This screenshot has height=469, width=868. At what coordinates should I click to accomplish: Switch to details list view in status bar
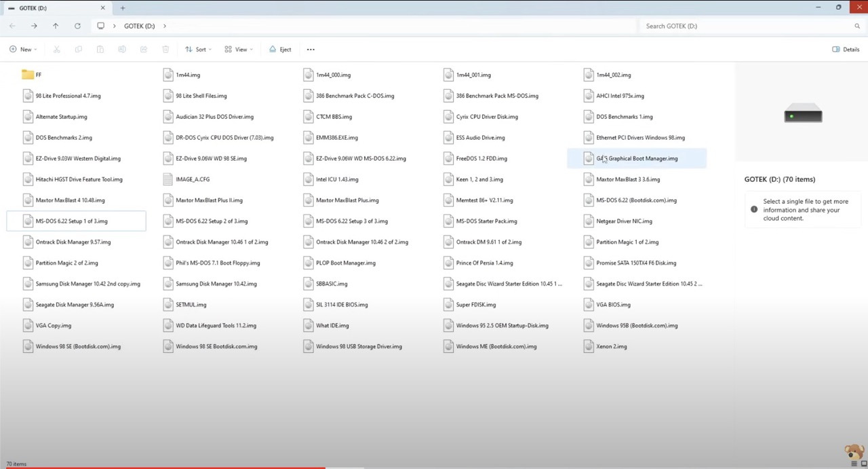pos(854,464)
